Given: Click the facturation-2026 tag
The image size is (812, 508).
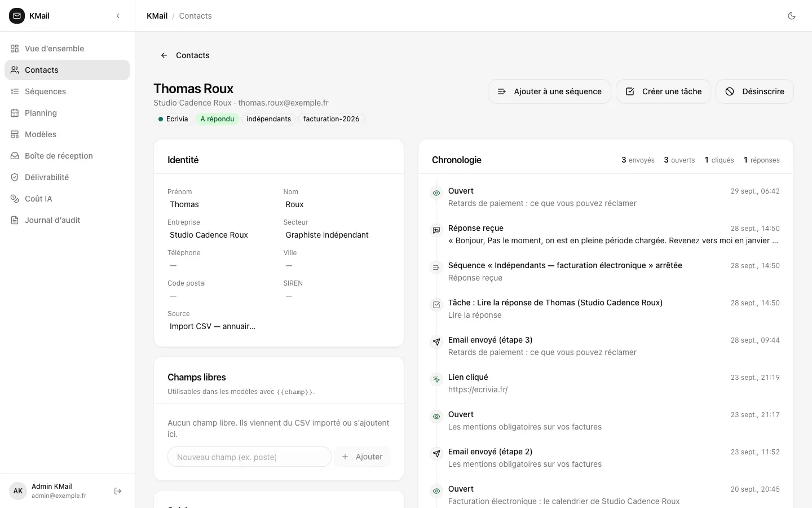Looking at the screenshot, I should pos(331,119).
